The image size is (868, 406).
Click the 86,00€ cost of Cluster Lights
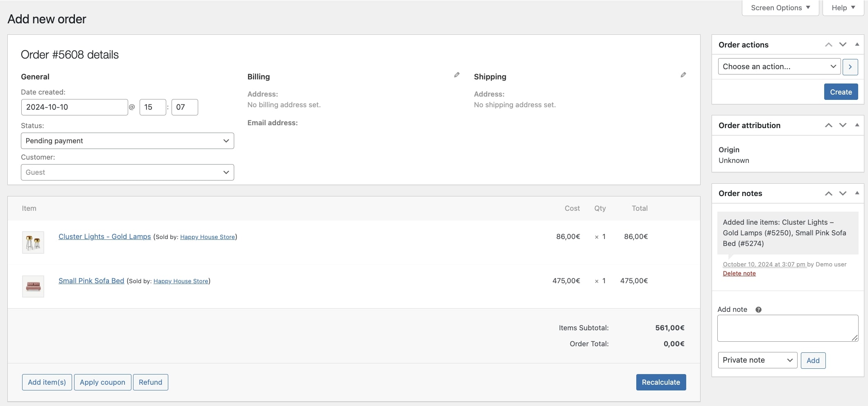[x=568, y=237]
